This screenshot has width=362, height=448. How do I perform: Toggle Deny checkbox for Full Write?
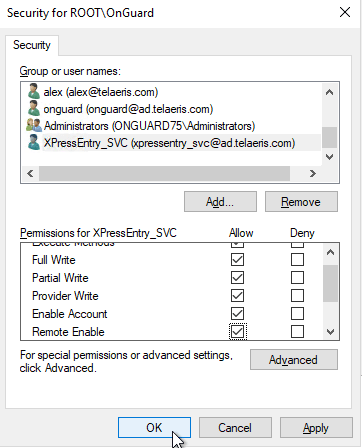297,260
